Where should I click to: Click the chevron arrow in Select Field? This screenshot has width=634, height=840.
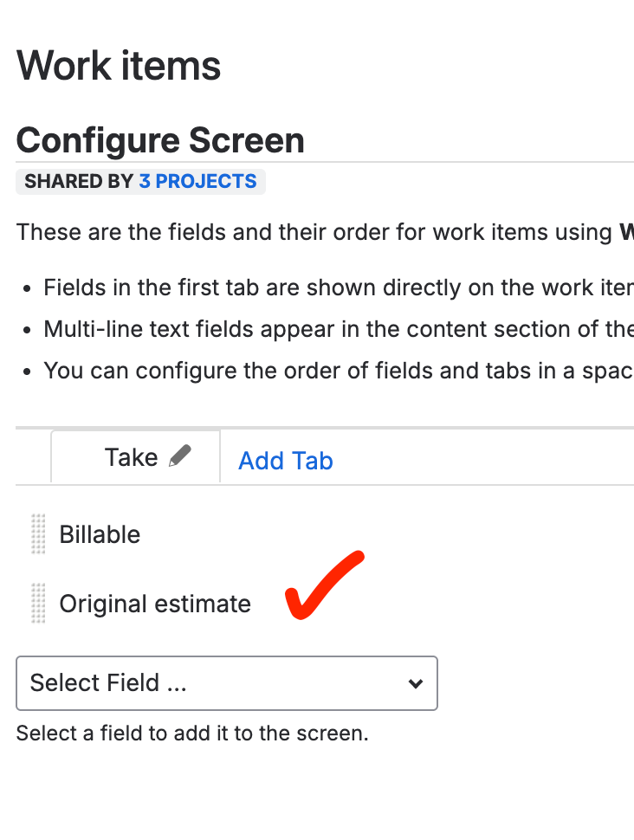click(x=416, y=683)
